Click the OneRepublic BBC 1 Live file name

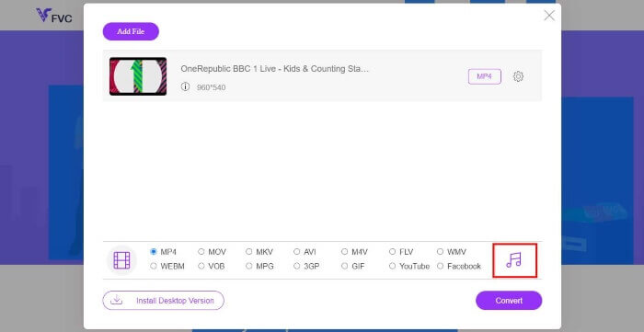tap(275, 69)
